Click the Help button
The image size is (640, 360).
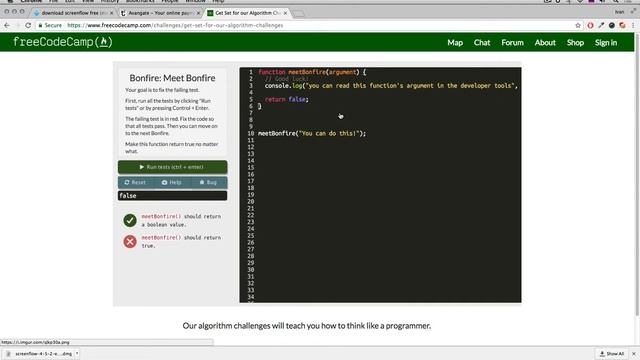click(x=171, y=182)
